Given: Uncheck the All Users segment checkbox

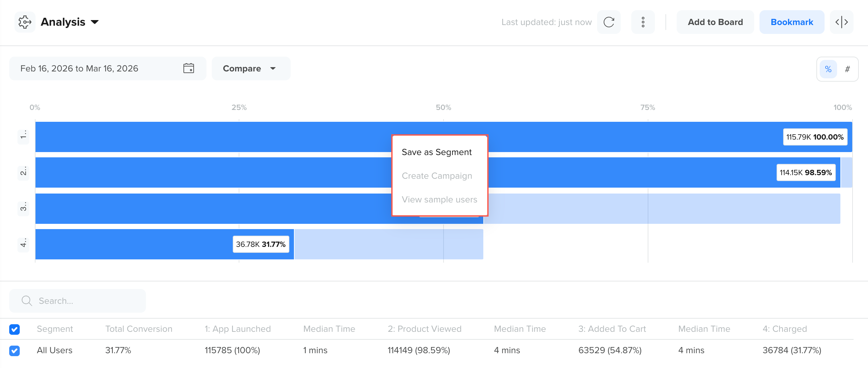Looking at the screenshot, I should [14, 350].
